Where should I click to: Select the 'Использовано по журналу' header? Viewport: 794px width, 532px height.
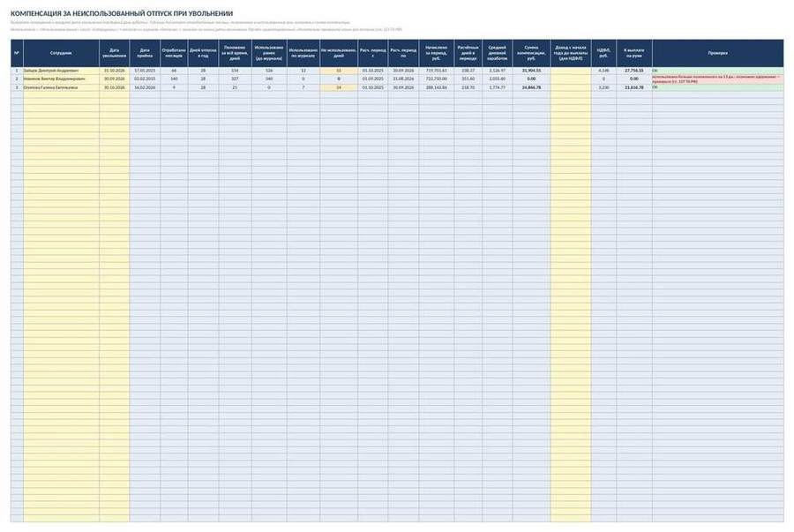(303, 53)
